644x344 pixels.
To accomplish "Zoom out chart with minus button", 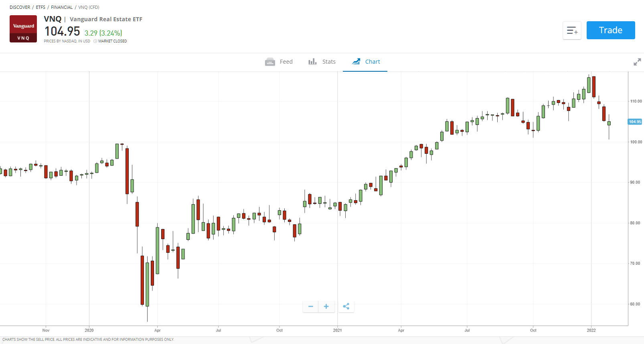I will [x=310, y=306].
